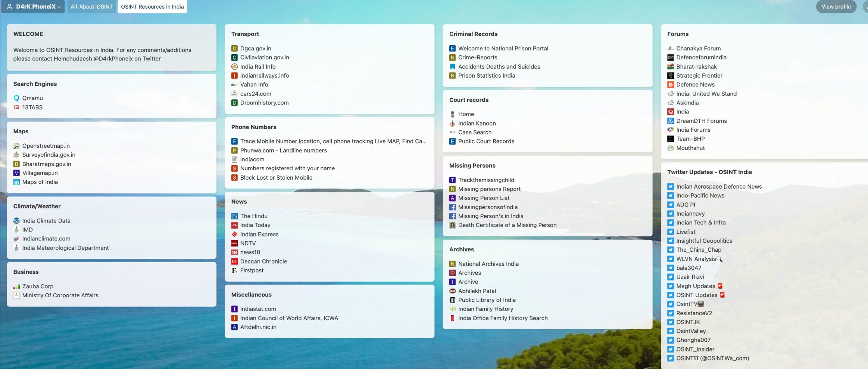The width and height of the screenshot is (868, 369).
Task: Click the 13TABS favicon icon
Action: [x=16, y=107]
